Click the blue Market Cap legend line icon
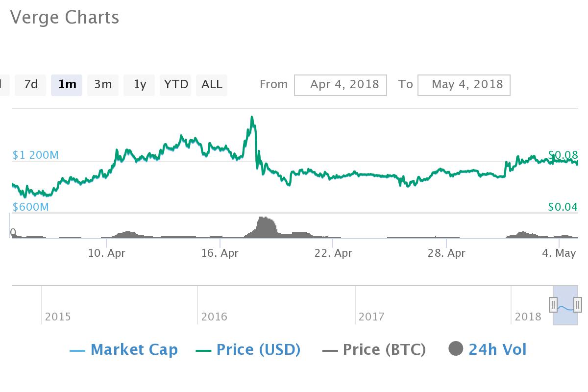The width and height of the screenshot is (588, 392). pyautogui.click(x=78, y=349)
